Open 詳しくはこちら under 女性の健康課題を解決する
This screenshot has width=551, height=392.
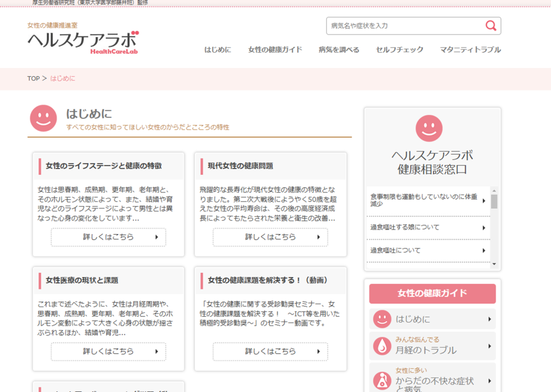(x=270, y=351)
